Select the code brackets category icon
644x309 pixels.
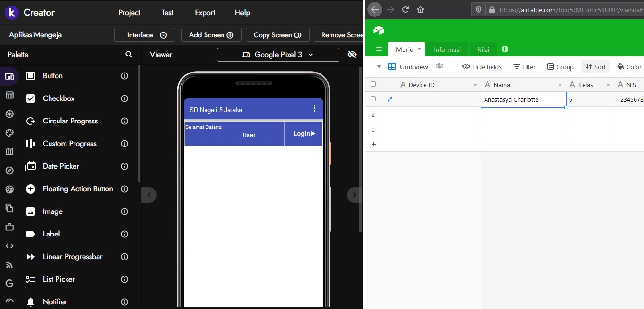click(9, 246)
